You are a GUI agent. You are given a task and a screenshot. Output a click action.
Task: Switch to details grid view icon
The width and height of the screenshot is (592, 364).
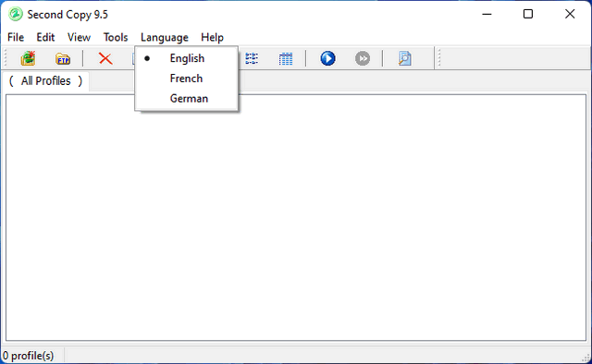[286, 59]
